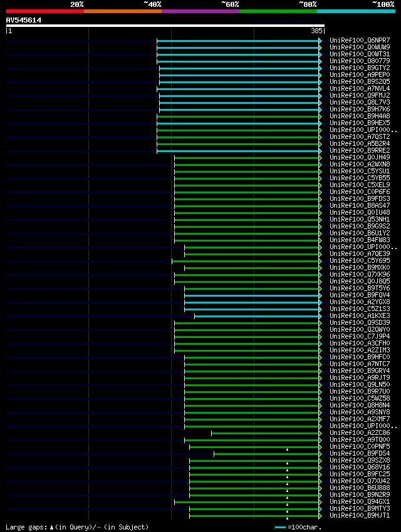Open hit UniRef100_B9MXK0
This screenshot has width=401, height=532.
click(x=360, y=267)
